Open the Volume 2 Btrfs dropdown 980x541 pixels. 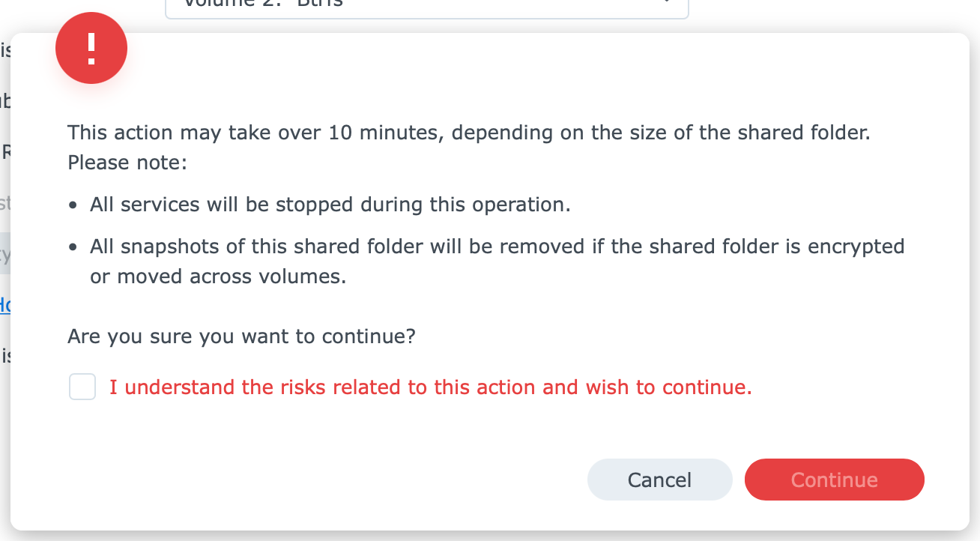point(426,7)
